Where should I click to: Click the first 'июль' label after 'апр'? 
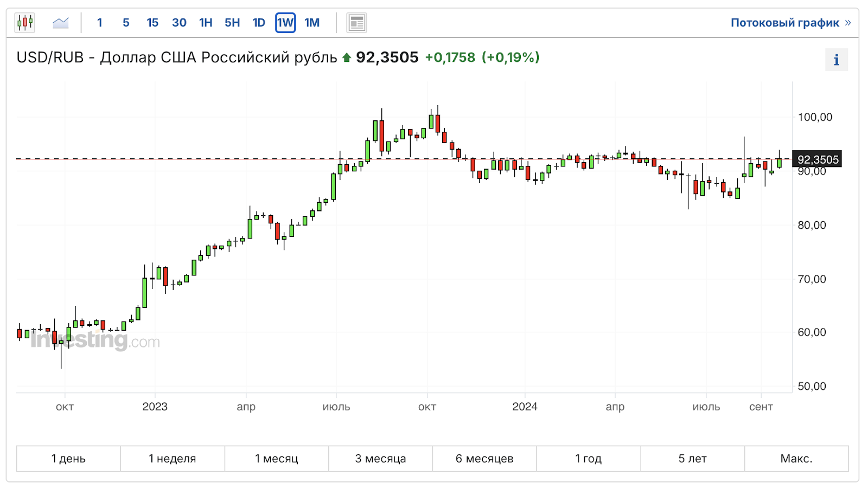tap(336, 407)
